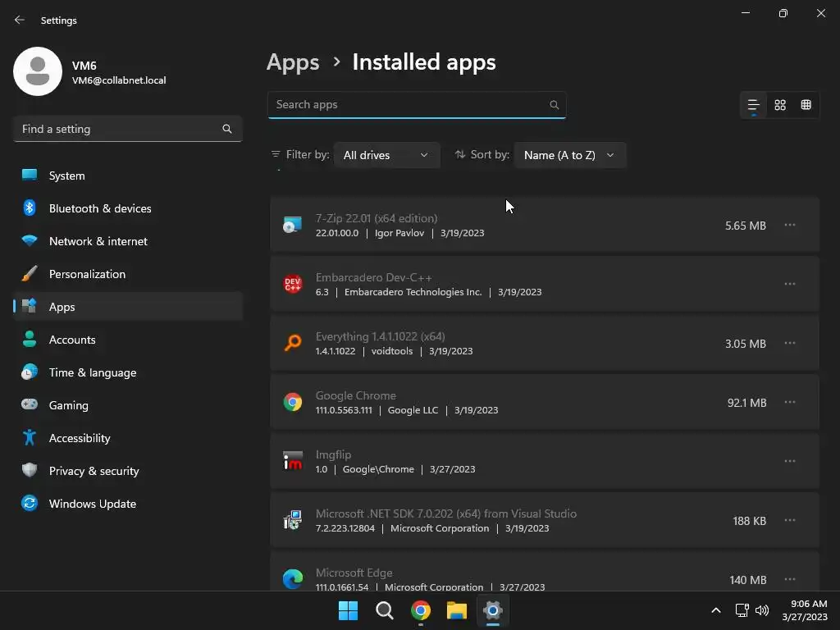Open Google Chrome from the taskbar
The height and width of the screenshot is (630, 840).
click(421, 610)
